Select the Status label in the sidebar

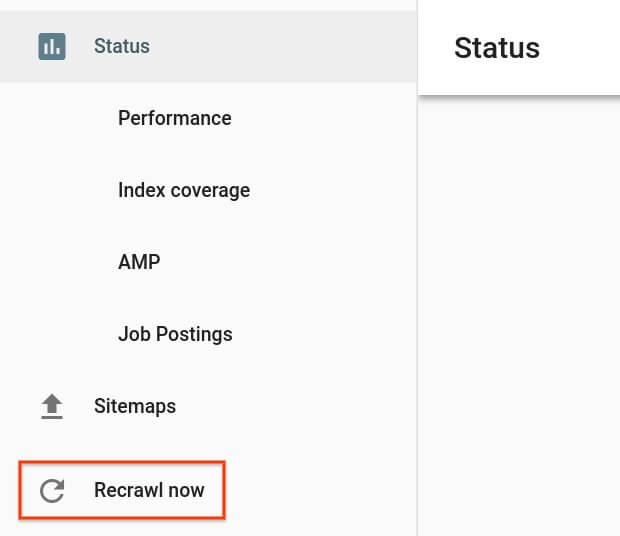pos(122,46)
